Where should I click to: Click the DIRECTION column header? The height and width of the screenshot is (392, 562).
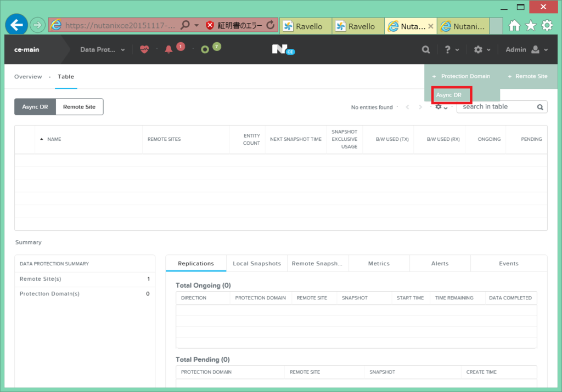pyautogui.click(x=194, y=298)
